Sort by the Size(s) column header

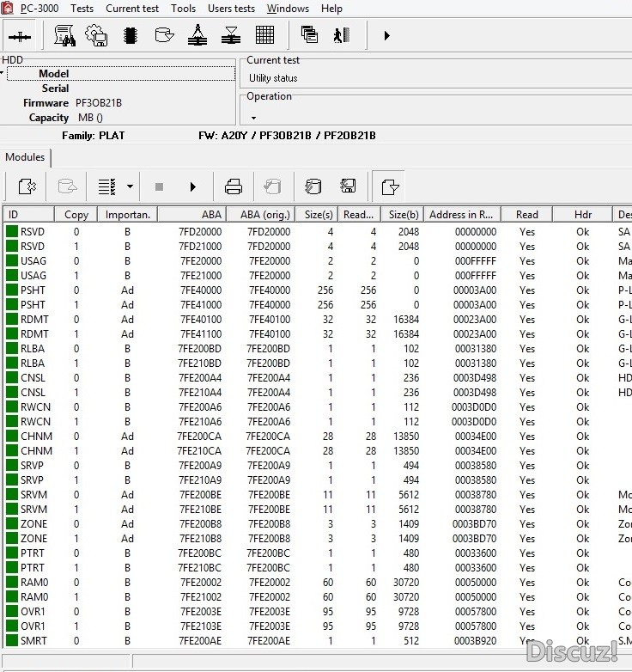(x=317, y=215)
